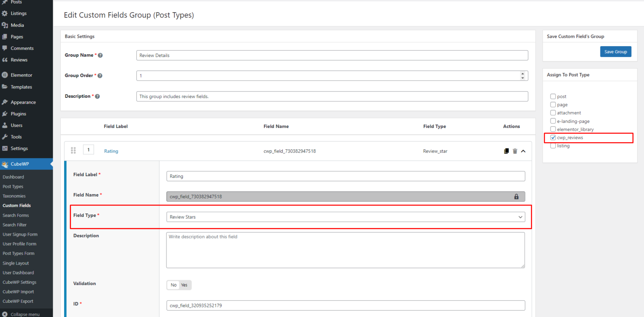Click the CubeWP logo icon in sidebar

(x=5, y=164)
